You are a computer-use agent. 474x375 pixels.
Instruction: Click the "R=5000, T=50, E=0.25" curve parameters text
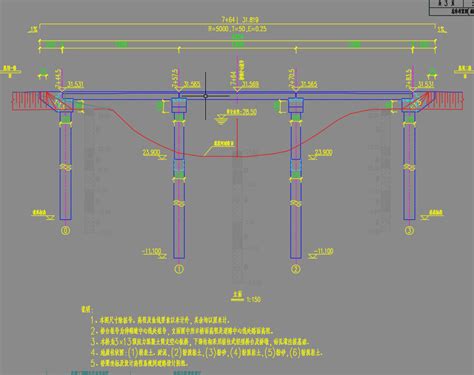click(237, 29)
